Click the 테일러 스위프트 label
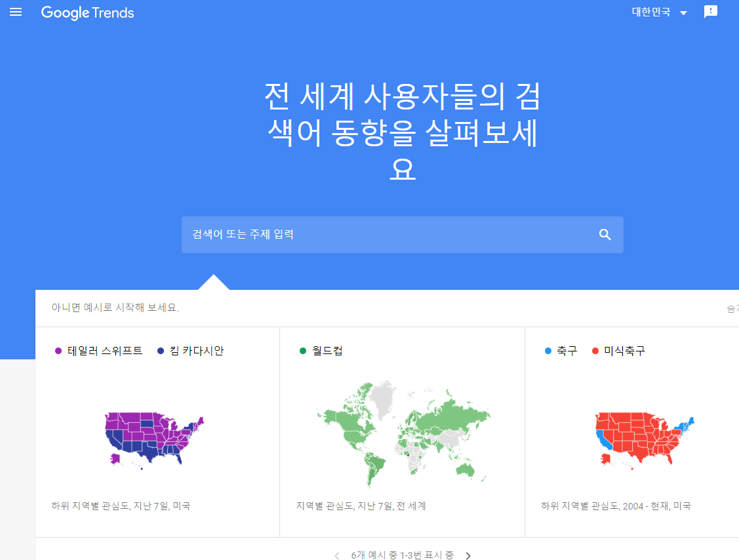Screen dimensions: 739x560 click(x=105, y=351)
